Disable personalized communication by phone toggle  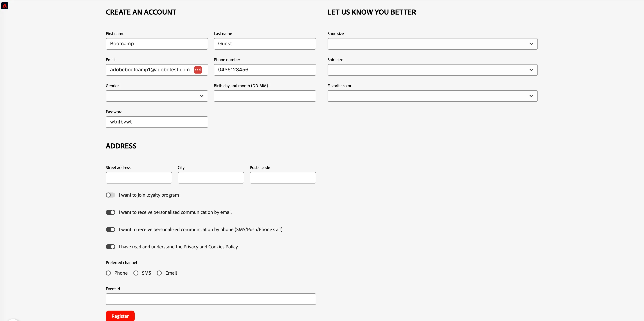click(110, 229)
